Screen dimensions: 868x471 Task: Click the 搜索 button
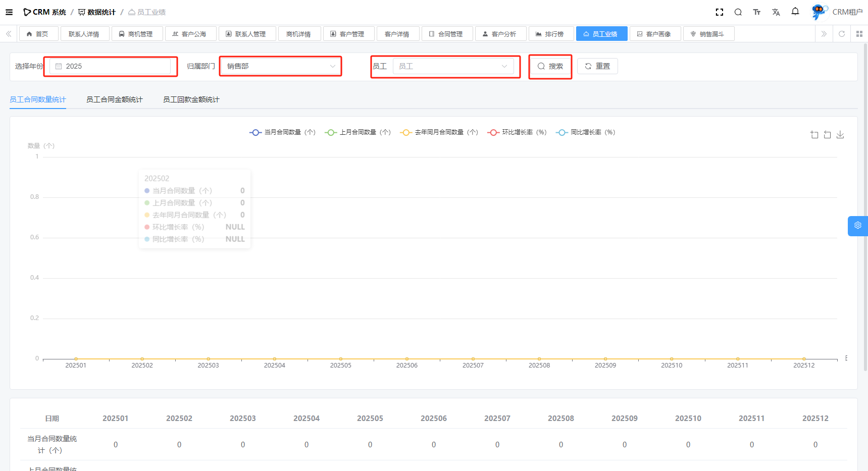point(550,66)
